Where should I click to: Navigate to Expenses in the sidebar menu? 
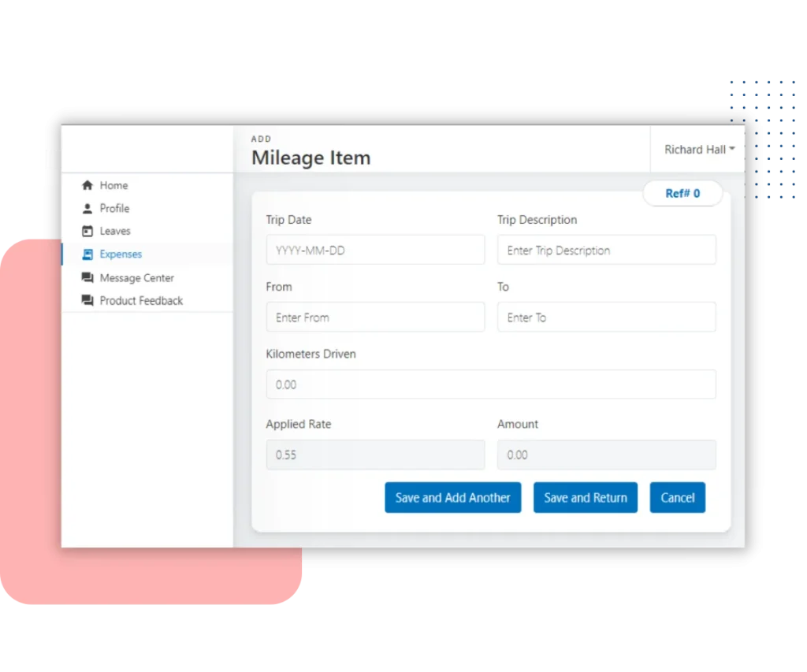pyautogui.click(x=120, y=254)
